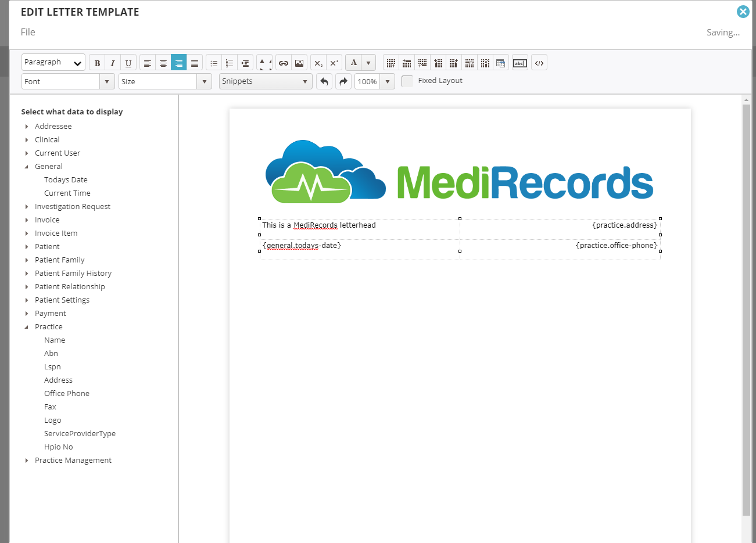This screenshot has width=756, height=543.
Task: Expand the Practice Management node
Action: (x=27, y=461)
